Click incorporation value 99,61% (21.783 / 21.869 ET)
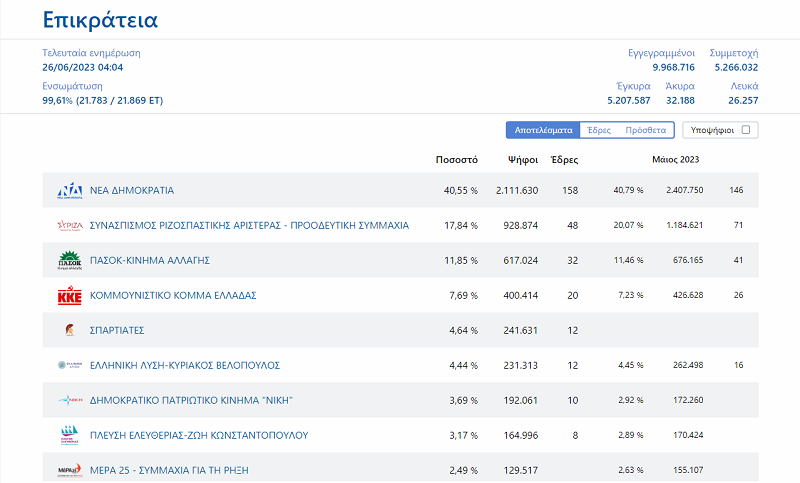 (103, 100)
